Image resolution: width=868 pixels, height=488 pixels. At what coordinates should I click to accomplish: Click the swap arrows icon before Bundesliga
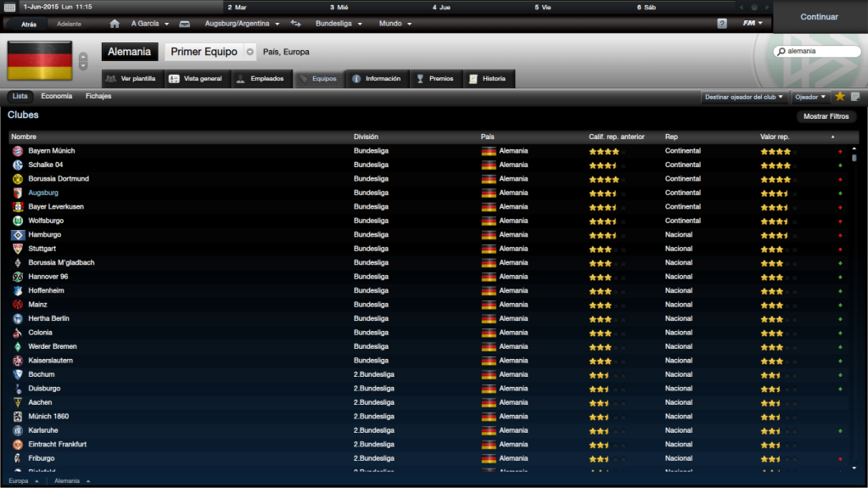(296, 24)
